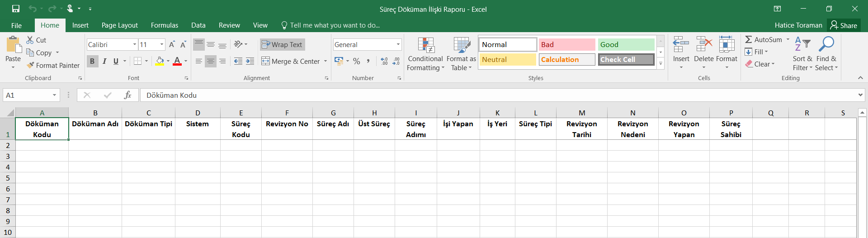Toggle Italic formatting
Viewport: 868px width, 238px height.
(104, 61)
